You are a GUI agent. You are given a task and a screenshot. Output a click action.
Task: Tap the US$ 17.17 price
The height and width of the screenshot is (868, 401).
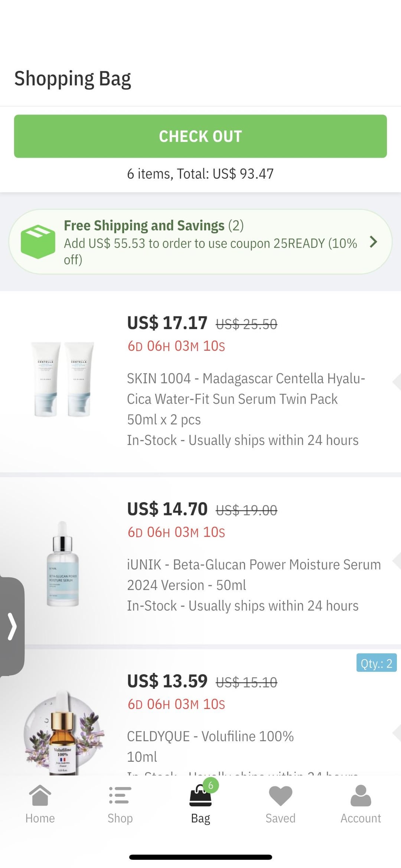coord(167,323)
